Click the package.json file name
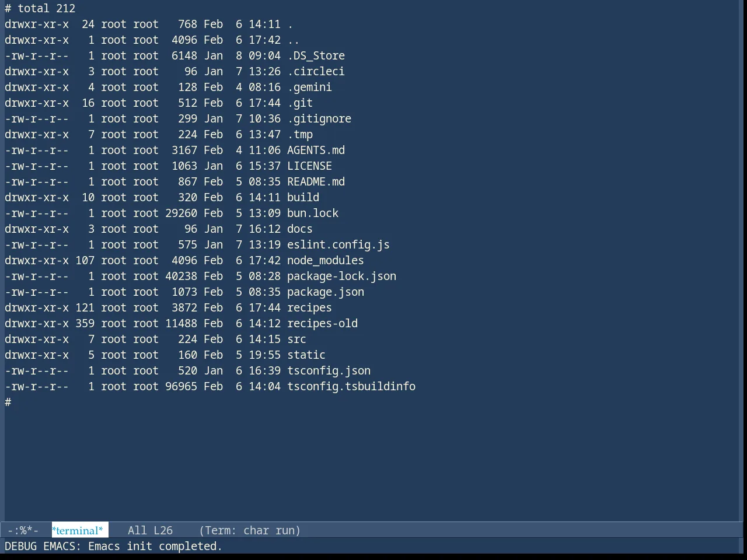Viewport: 747px width, 560px height. tap(326, 292)
